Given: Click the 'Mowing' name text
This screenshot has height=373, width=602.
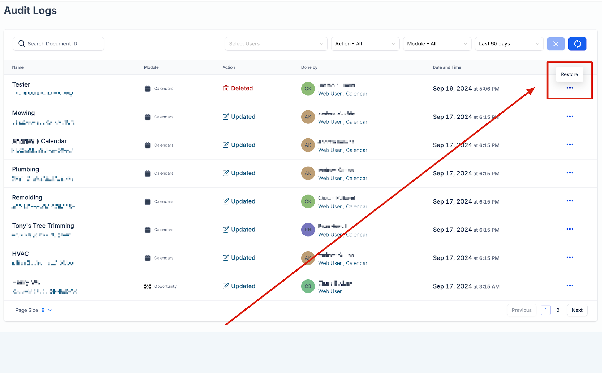Looking at the screenshot, I should coord(23,113).
